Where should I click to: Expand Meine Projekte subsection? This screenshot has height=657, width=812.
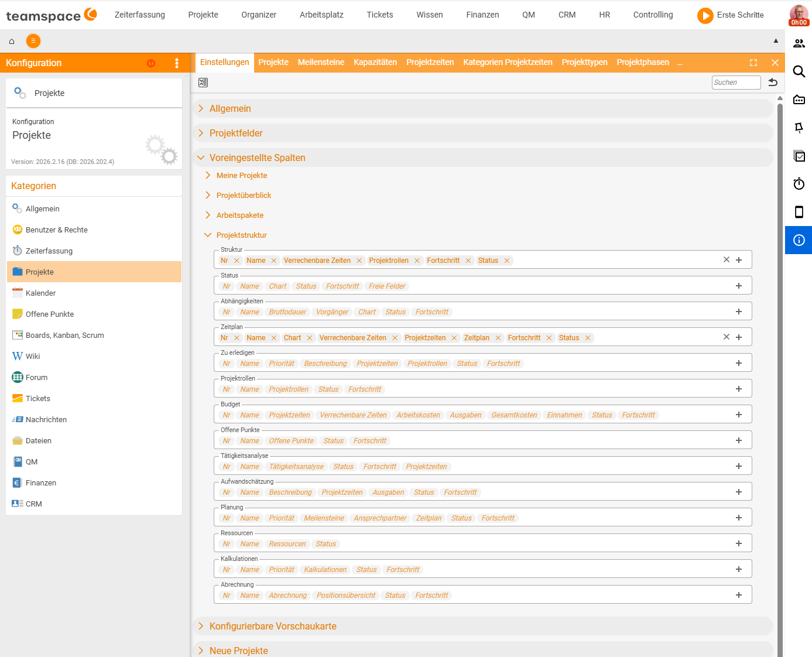tap(236, 176)
